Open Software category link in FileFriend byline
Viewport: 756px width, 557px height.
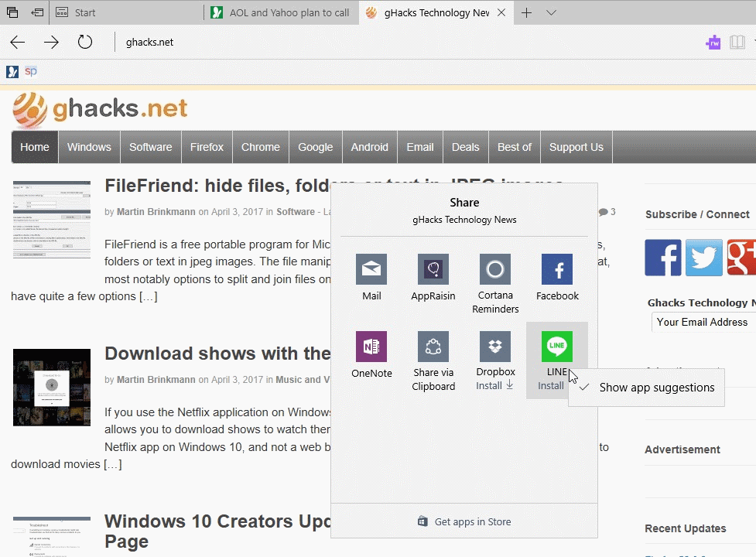[x=295, y=211]
